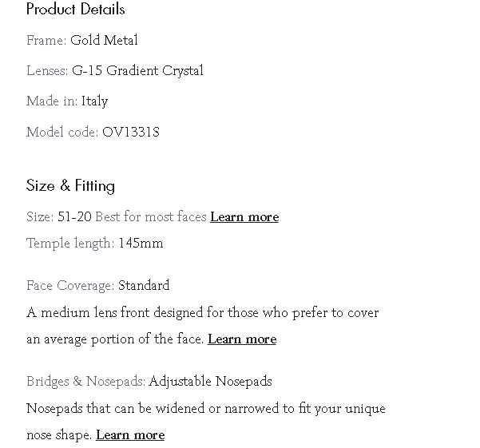Click the Italy text
The height and width of the screenshot is (448, 480).
point(94,101)
